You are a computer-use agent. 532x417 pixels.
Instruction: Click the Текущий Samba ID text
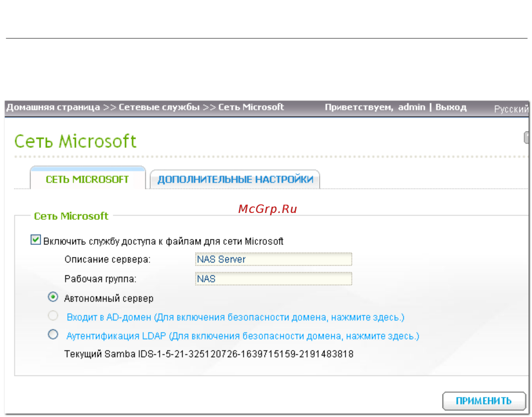tap(209, 354)
